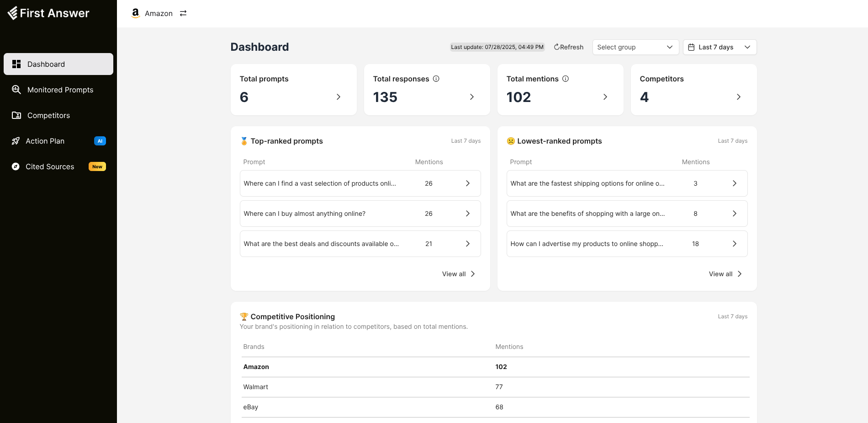The image size is (868, 423).
Task: Click the Total responses info icon
Action: pyautogui.click(x=436, y=79)
